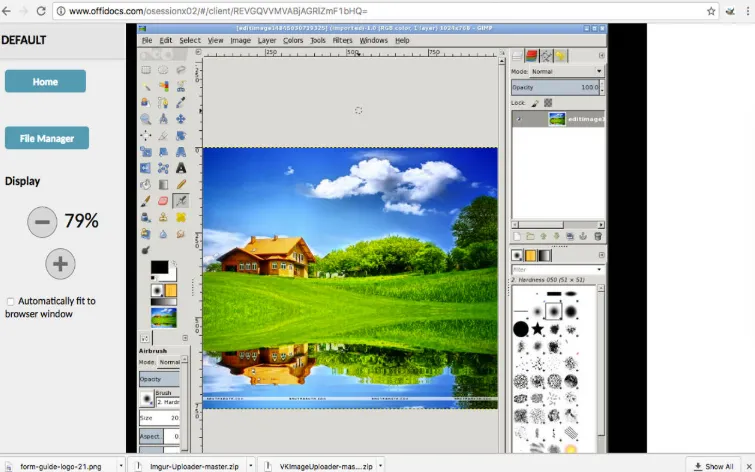This screenshot has width=755, height=472.
Task: Decrease display zoom with minus button
Action: click(42, 222)
